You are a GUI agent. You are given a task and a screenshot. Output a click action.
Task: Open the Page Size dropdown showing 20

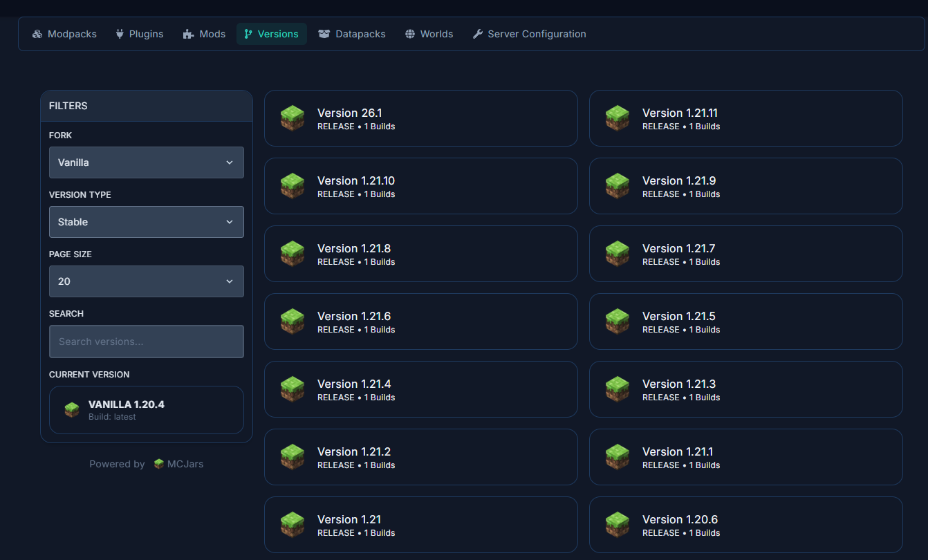(x=147, y=281)
